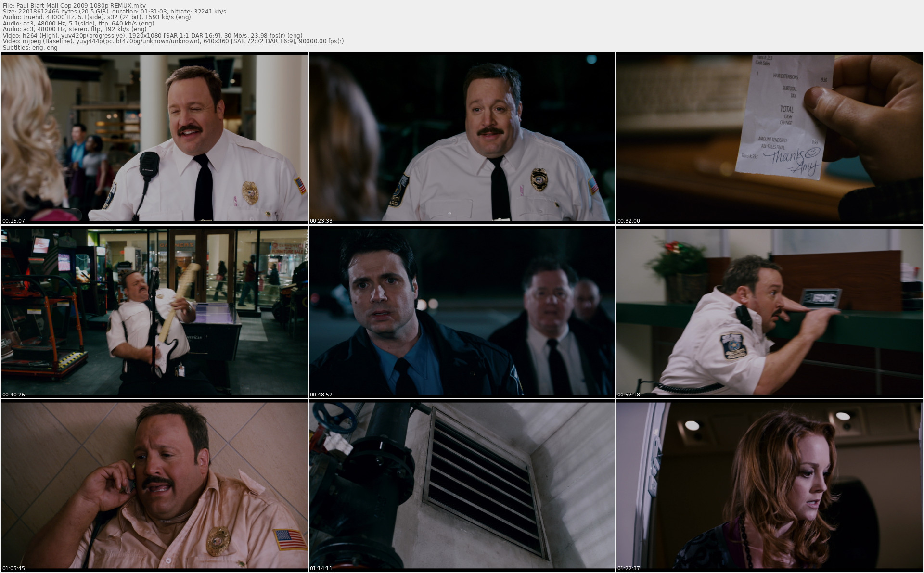
Task: Click the file name text line
Action: tap(74, 5)
